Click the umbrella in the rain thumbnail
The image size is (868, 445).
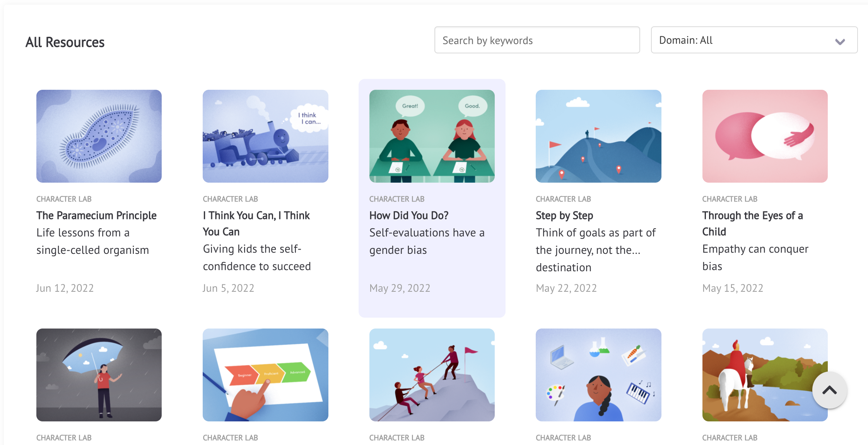click(x=99, y=375)
